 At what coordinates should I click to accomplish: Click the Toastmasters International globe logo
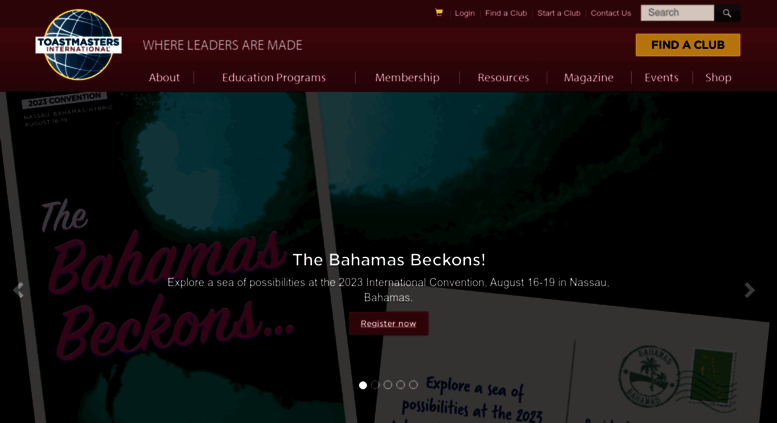coord(78,45)
